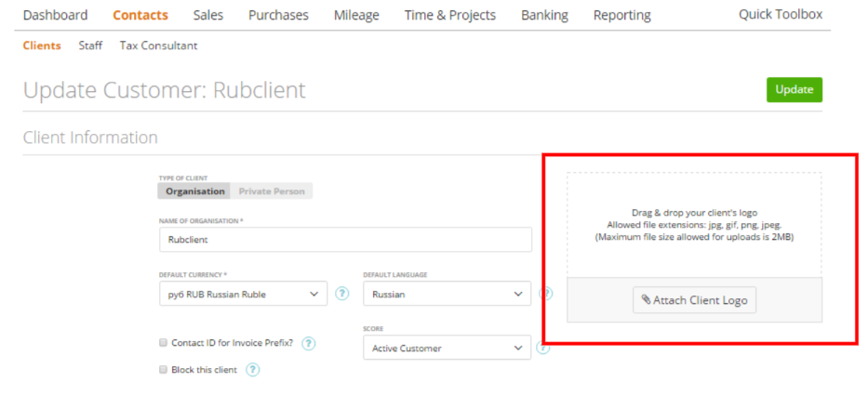Click the green Update button

click(x=795, y=89)
